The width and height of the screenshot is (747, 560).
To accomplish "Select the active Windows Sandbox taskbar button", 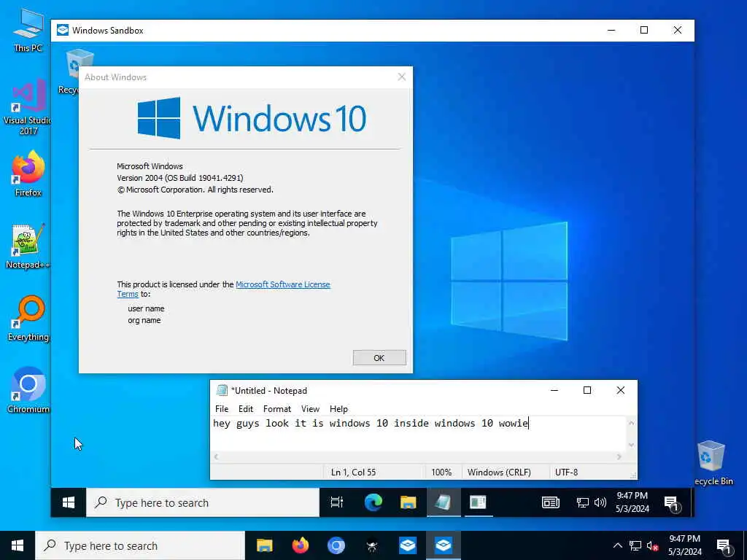I will 444,545.
